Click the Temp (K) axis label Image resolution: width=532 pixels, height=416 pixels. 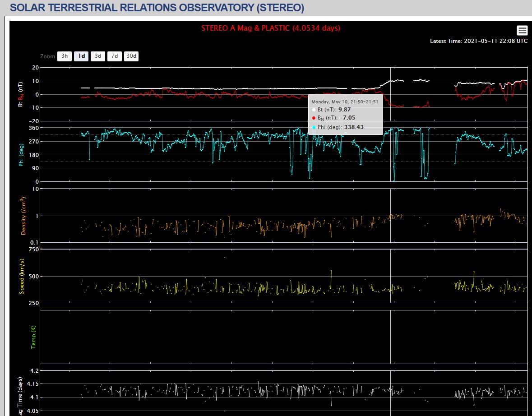click(x=33, y=337)
